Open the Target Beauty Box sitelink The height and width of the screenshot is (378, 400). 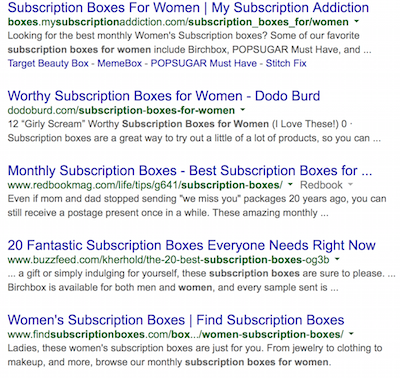(x=48, y=63)
